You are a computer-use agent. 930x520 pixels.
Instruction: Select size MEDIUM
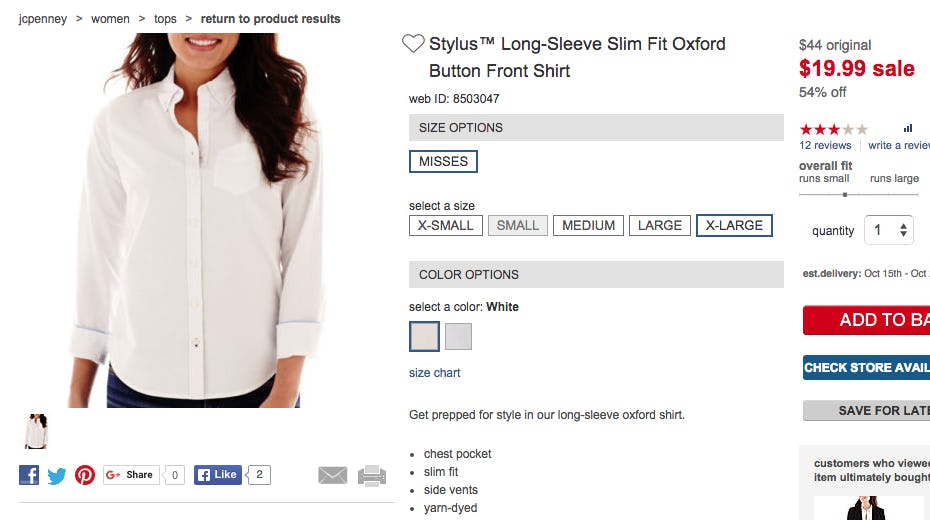pyautogui.click(x=588, y=225)
